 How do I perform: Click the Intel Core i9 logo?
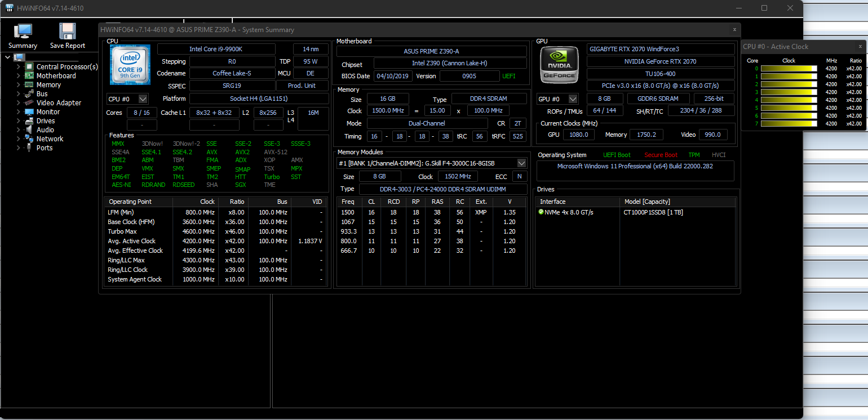130,66
